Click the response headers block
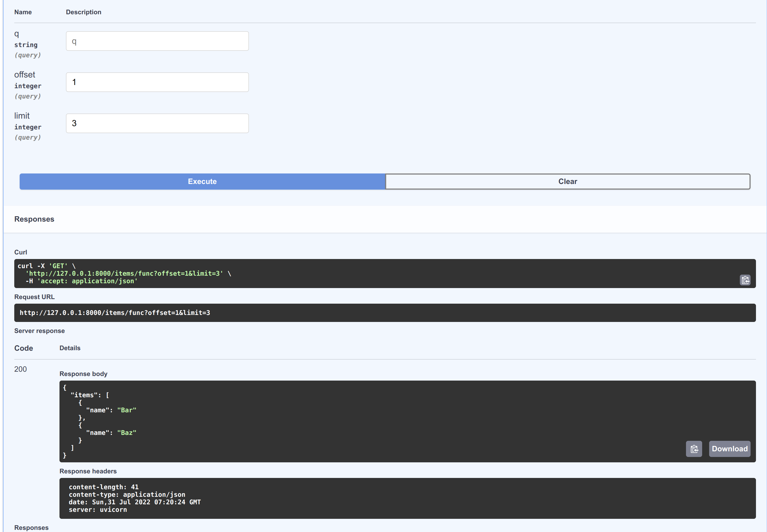 (x=407, y=498)
